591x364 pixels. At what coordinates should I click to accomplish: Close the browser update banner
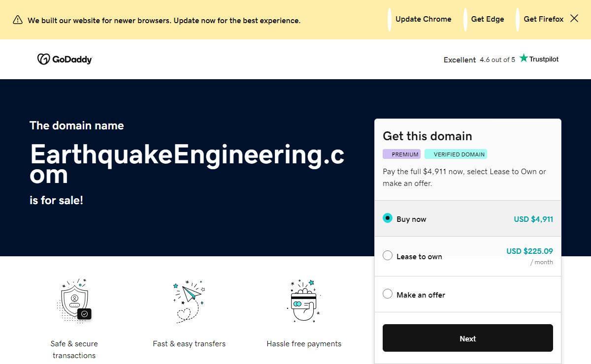pyautogui.click(x=574, y=19)
